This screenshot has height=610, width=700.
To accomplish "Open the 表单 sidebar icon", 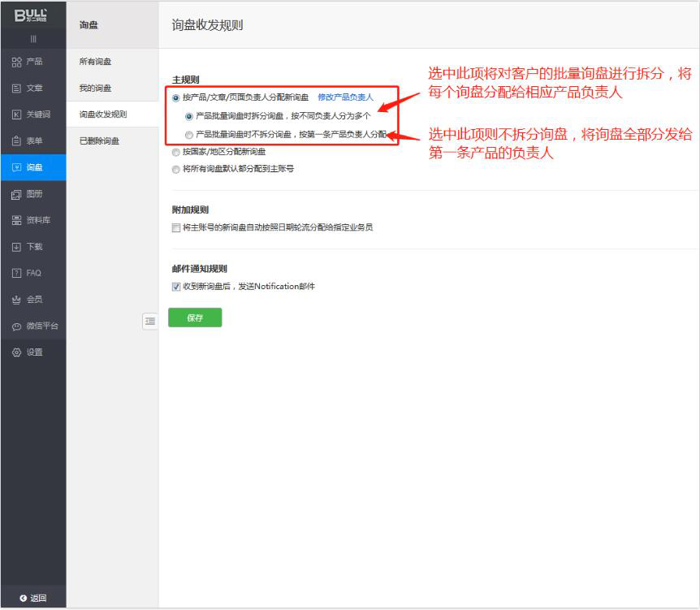I will point(16,141).
